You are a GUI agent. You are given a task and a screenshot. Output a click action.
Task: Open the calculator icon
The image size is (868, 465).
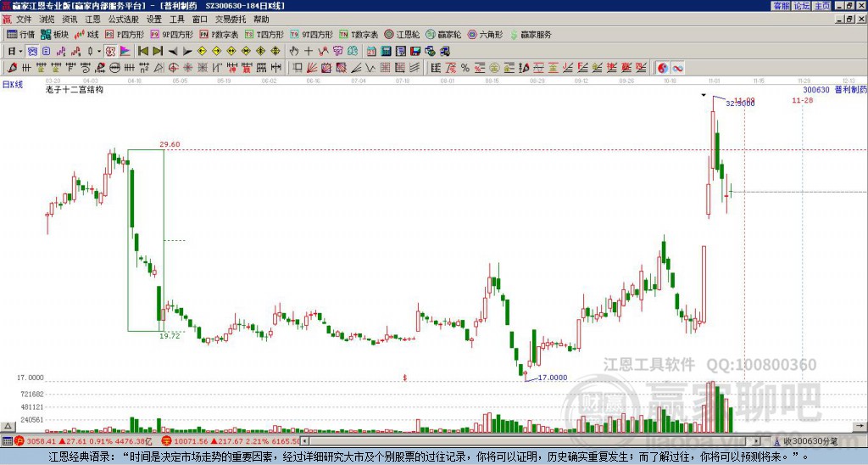(387, 52)
